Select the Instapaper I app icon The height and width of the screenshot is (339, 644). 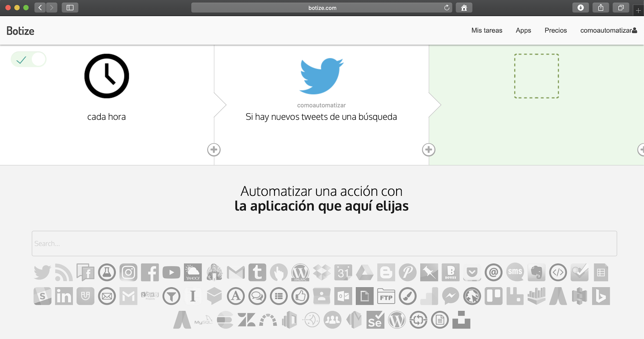coord(193,296)
